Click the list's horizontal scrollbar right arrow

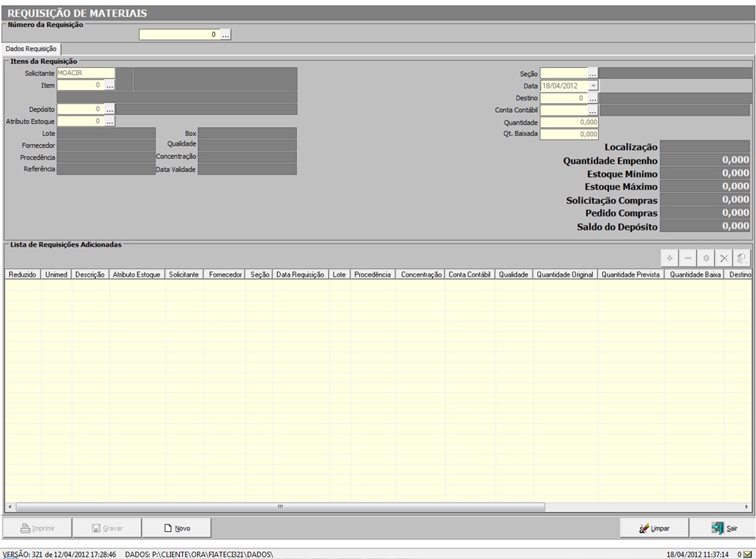746,507
